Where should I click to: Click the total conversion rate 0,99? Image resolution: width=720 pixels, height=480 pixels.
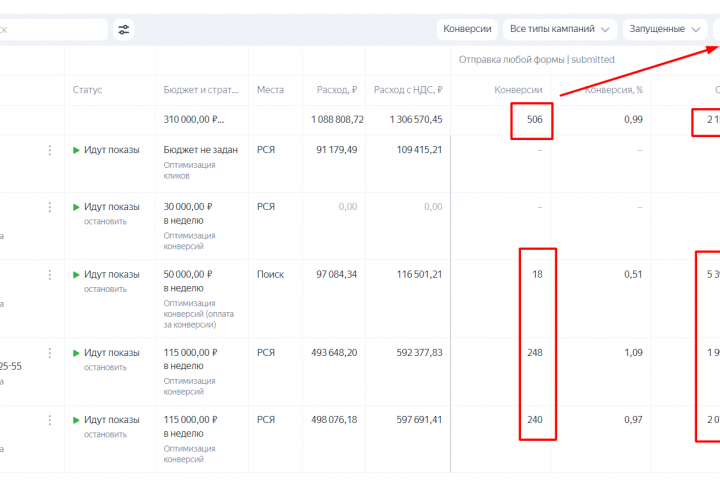coord(633,119)
